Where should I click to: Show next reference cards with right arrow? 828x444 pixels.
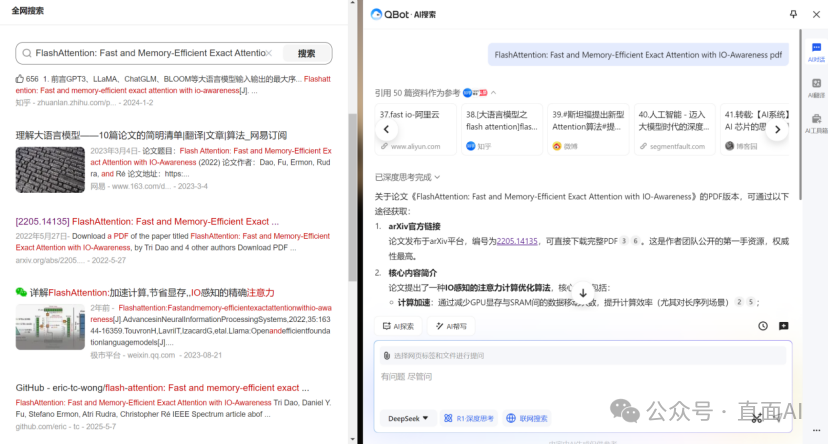(x=777, y=129)
